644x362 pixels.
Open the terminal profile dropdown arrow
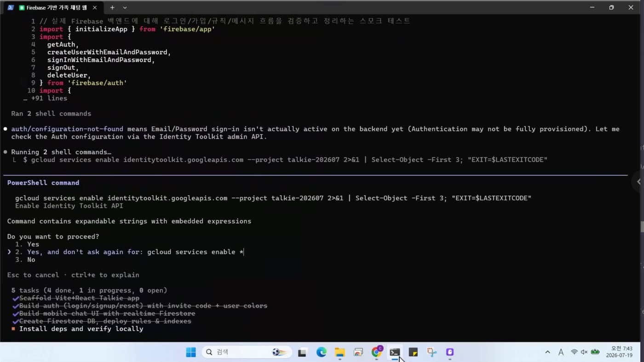pos(125,7)
